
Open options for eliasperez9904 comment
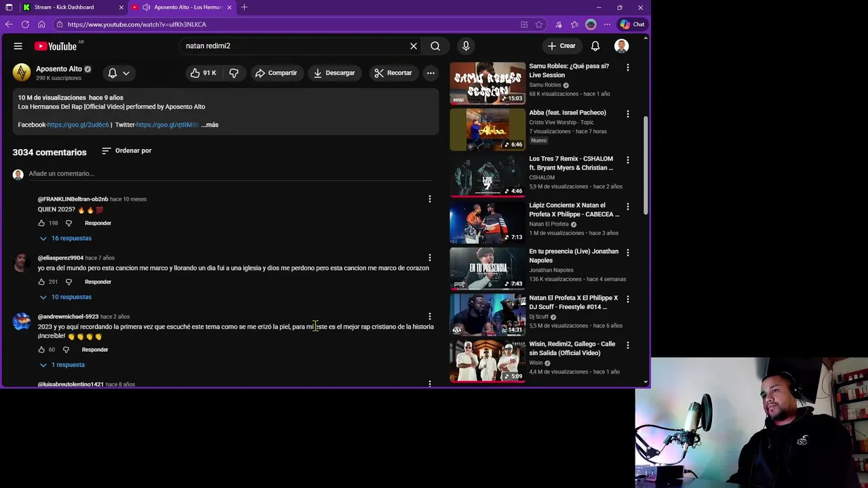tap(429, 258)
